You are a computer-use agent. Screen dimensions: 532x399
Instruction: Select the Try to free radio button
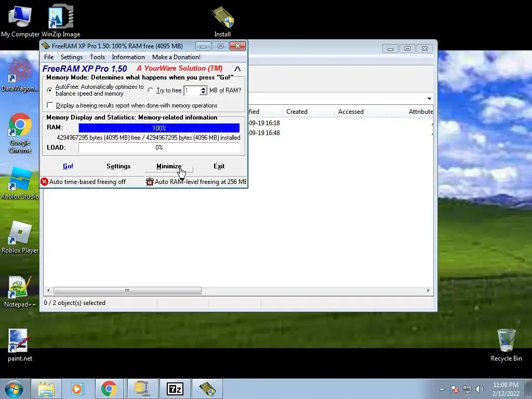point(151,90)
